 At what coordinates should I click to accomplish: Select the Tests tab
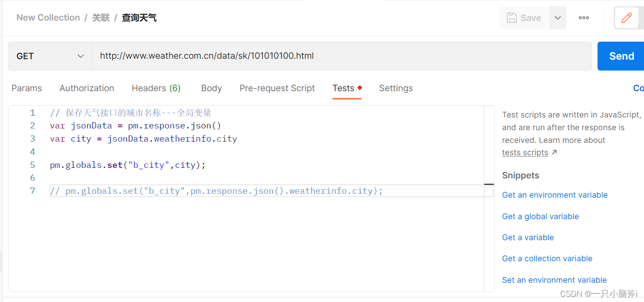[x=347, y=88]
